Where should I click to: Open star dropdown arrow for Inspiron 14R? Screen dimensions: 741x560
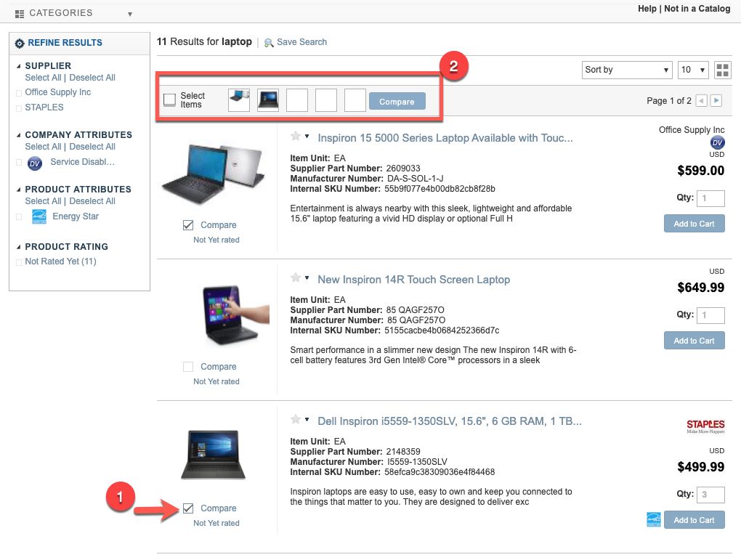coord(307,277)
